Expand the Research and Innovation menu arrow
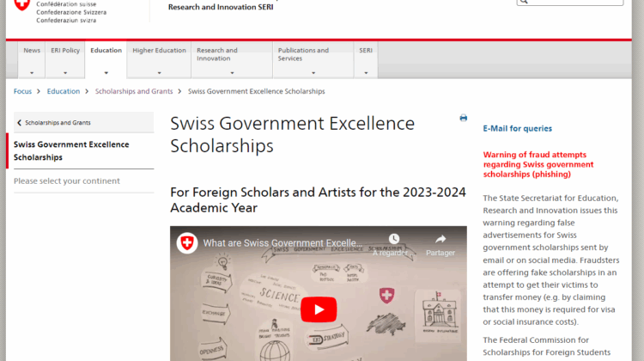 click(x=232, y=73)
